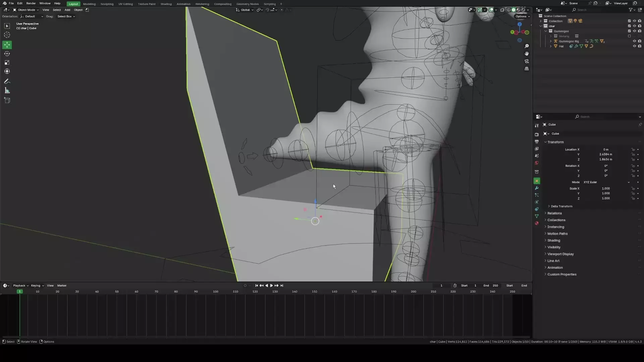Open the Object Constraints properties tab

(x=537, y=209)
